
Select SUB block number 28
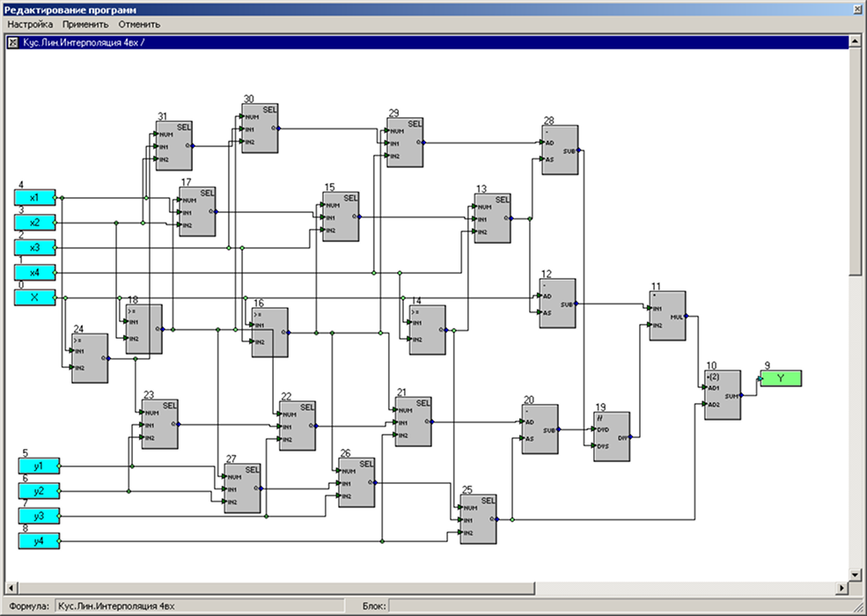(x=560, y=150)
